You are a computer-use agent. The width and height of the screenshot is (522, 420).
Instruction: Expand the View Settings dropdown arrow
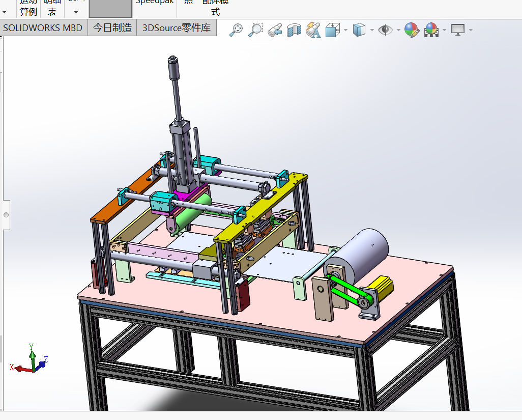(x=471, y=30)
